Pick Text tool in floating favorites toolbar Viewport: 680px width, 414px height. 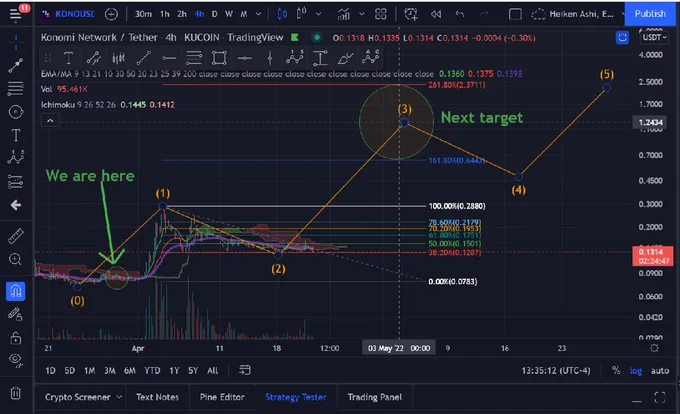(x=68, y=58)
